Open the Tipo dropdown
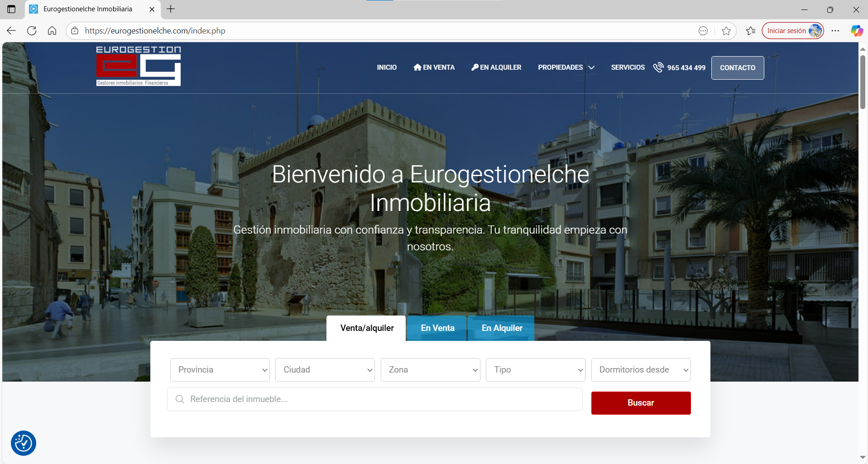Viewport: 868px width, 464px height. tap(535, 369)
